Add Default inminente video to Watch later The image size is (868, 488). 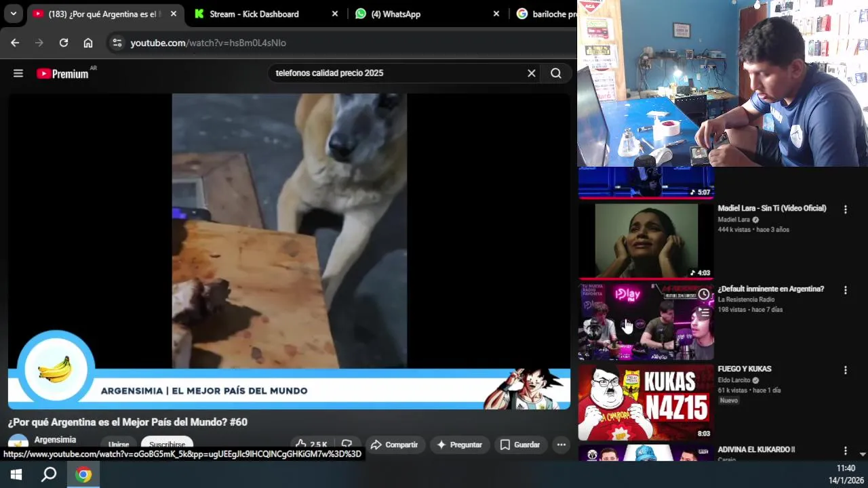pyautogui.click(x=704, y=294)
